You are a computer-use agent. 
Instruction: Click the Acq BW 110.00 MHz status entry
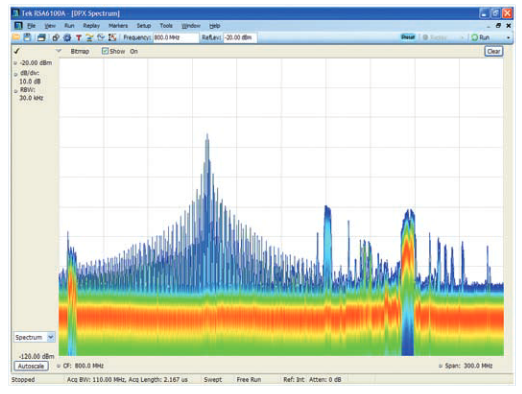tap(127, 379)
